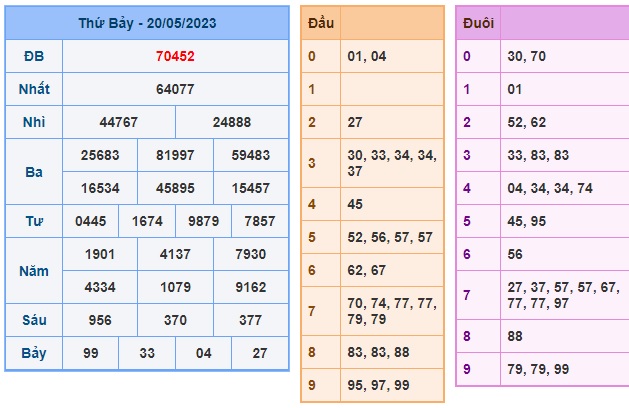The image size is (629, 408).
Task: Click the 'Nhất' row label
Action: 34,89
